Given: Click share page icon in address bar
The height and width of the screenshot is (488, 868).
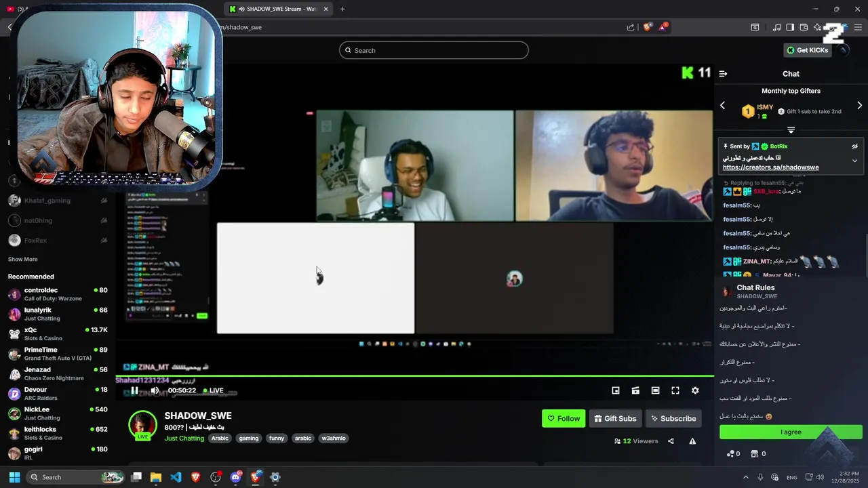Looking at the screenshot, I should tap(631, 27).
